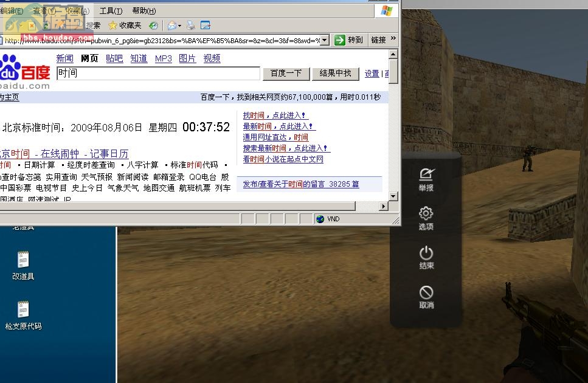
Task: Click the 结束 power icon
Action: coord(426,257)
